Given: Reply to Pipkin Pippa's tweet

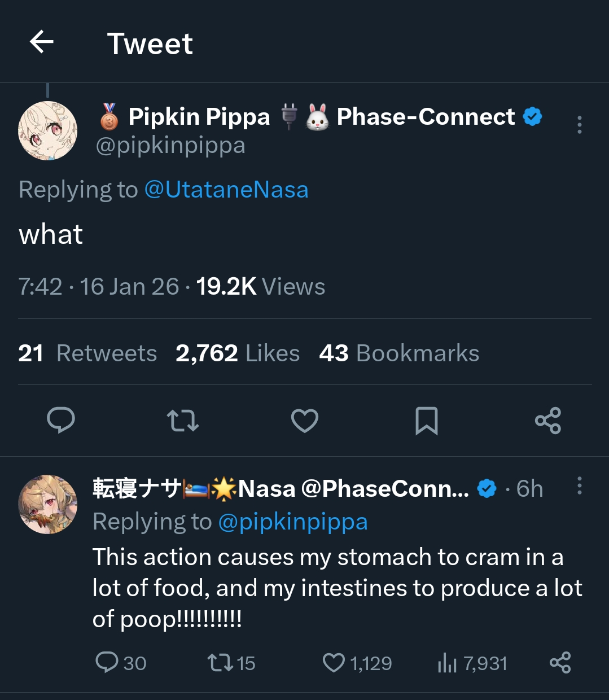Looking at the screenshot, I should pyautogui.click(x=61, y=421).
